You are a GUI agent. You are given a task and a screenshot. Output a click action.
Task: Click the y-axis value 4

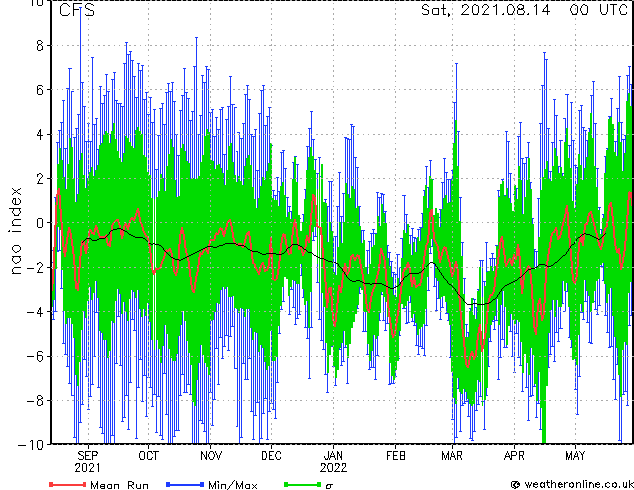coord(40,134)
